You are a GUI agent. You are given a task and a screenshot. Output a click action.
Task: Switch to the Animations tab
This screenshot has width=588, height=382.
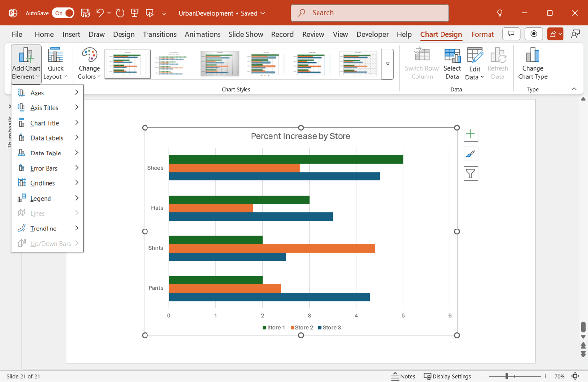pos(203,34)
